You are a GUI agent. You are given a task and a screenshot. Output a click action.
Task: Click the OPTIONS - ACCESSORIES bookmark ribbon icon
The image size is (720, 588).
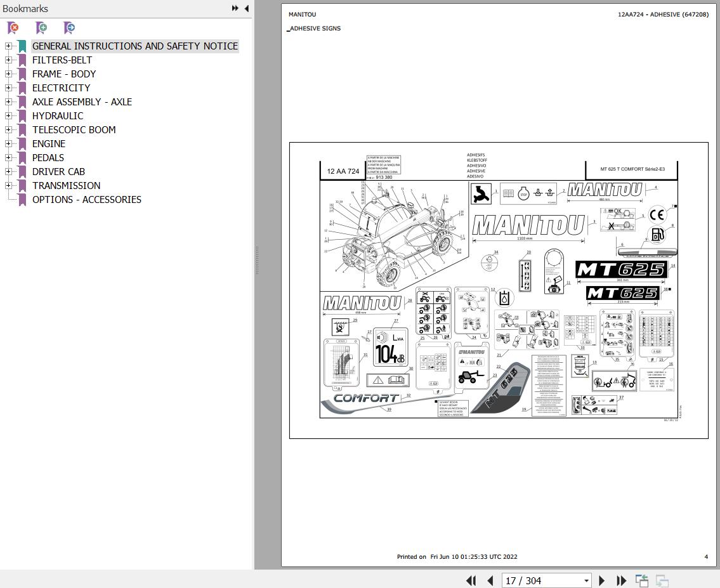click(22, 200)
